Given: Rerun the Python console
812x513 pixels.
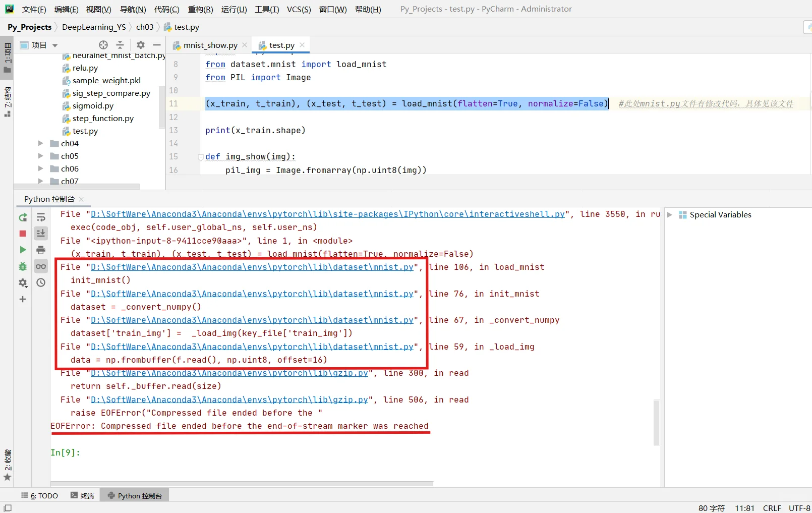Looking at the screenshot, I should 23,217.
